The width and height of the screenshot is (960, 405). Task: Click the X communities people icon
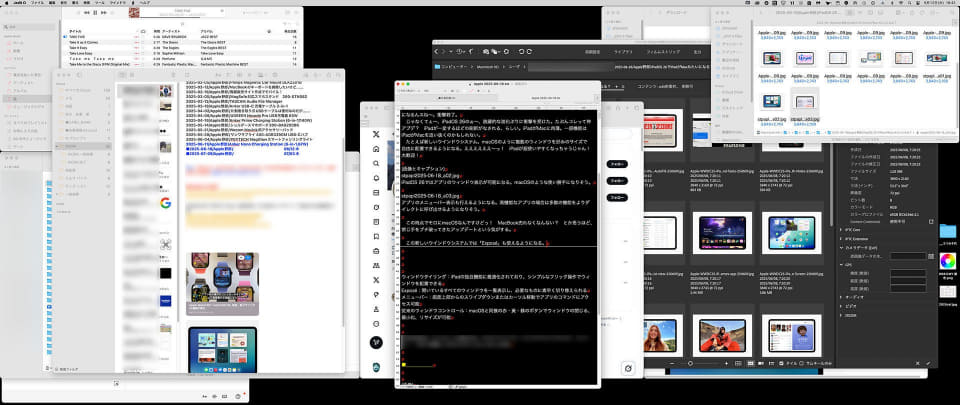(x=376, y=266)
